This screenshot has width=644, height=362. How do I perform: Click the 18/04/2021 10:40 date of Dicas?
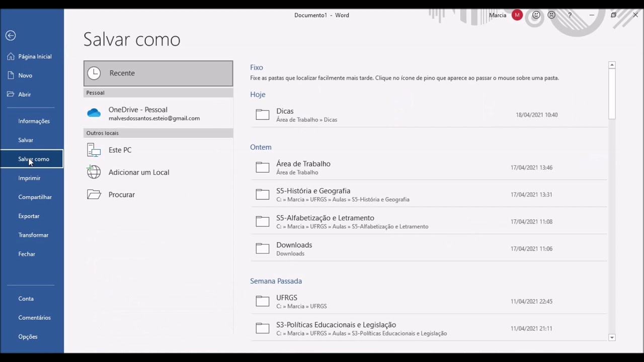click(x=536, y=115)
